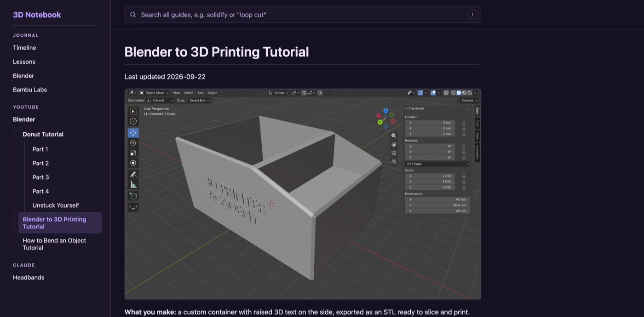Image resolution: width=644 pixels, height=317 pixels.
Task: Switch to the Tool sidebar tab
Action: click(x=477, y=123)
